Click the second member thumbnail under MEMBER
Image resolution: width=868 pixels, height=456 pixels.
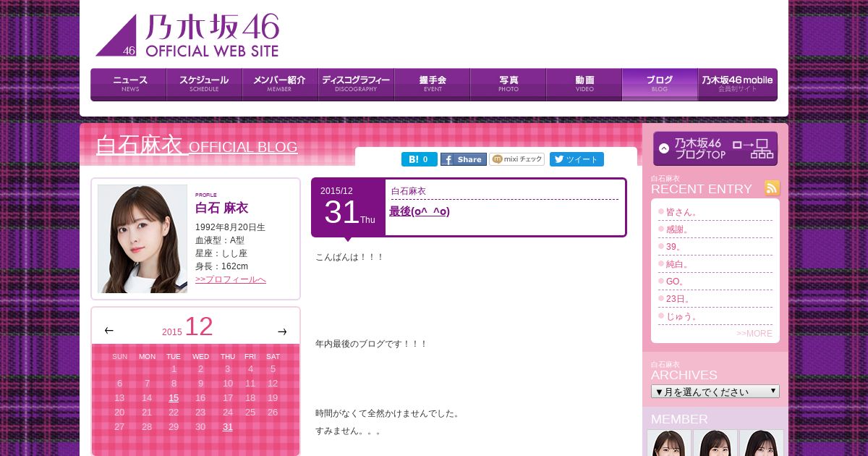click(x=715, y=443)
